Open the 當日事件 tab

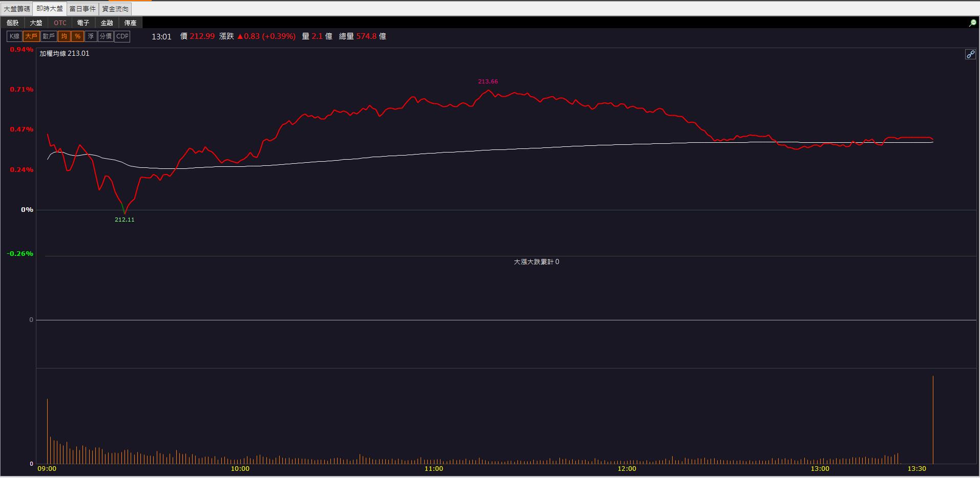(82, 9)
